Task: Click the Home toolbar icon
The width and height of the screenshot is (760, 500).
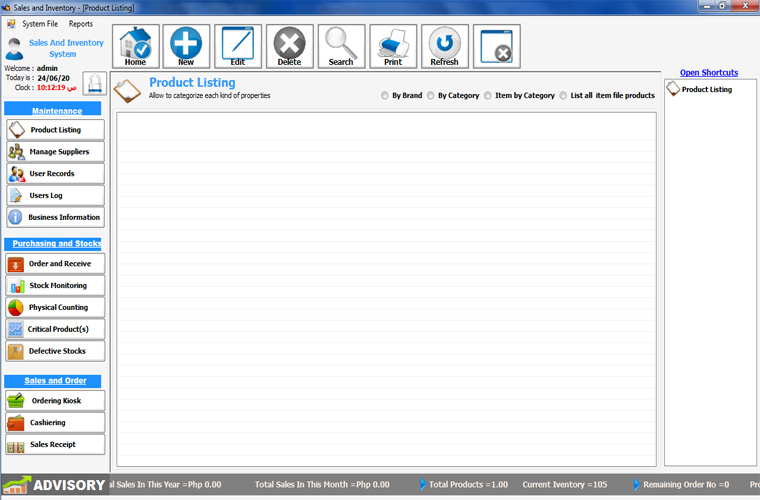Action: pos(136,46)
